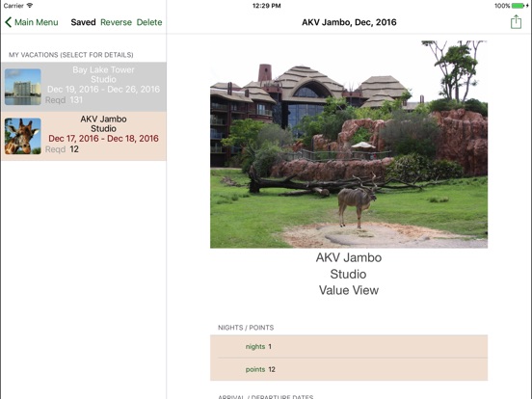Select the AKV Jambo Studio vacation row

pos(84,136)
